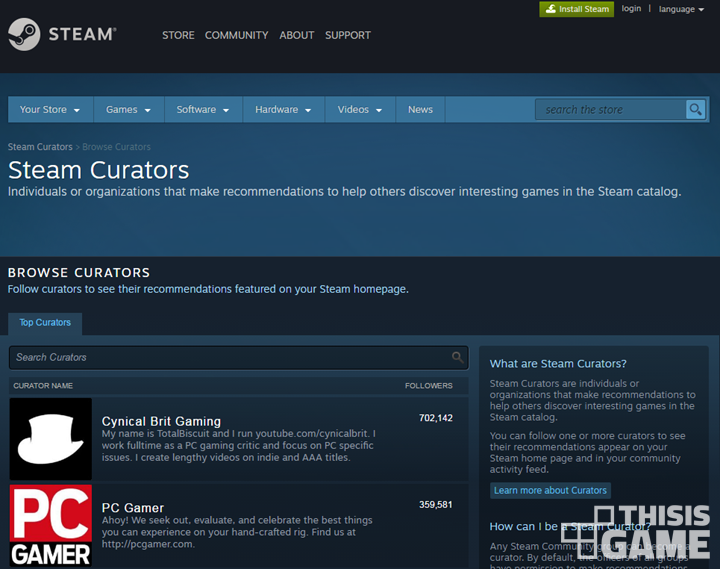Click the Install Steam download icon
This screenshot has width=720, height=569.
pyautogui.click(x=550, y=9)
